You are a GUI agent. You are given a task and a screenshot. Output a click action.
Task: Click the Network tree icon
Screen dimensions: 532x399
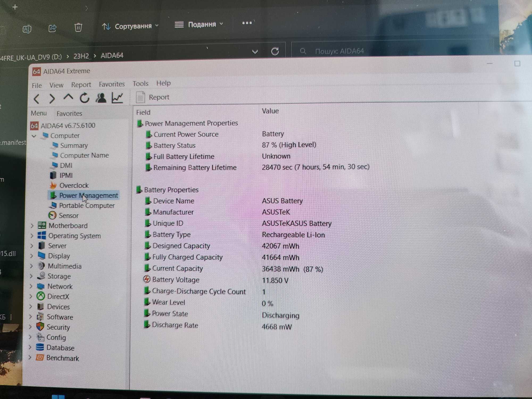[41, 286]
